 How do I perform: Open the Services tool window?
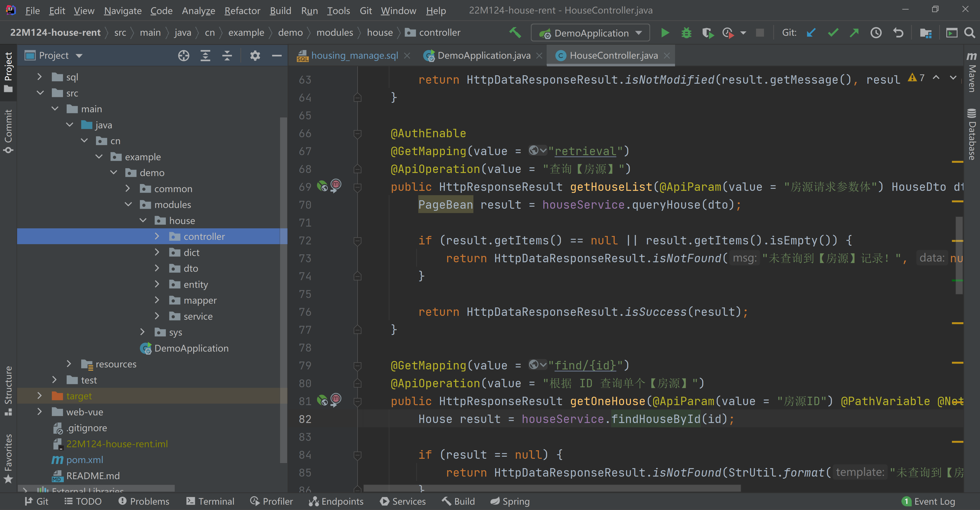pyautogui.click(x=403, y=501)
